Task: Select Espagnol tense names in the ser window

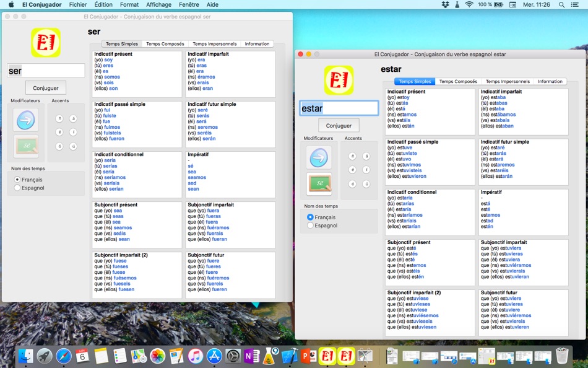Action: [x=29, y=188]
